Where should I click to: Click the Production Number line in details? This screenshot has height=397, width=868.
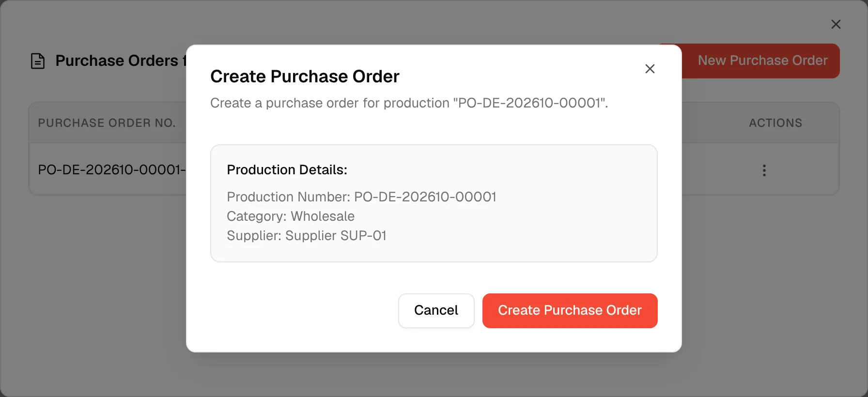point(361,197)
